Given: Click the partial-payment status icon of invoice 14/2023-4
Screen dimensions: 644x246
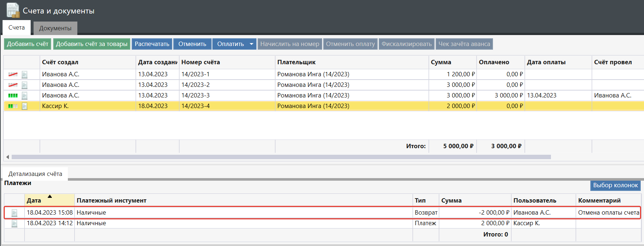Looking at the screenshot, I should click(13, 106).
